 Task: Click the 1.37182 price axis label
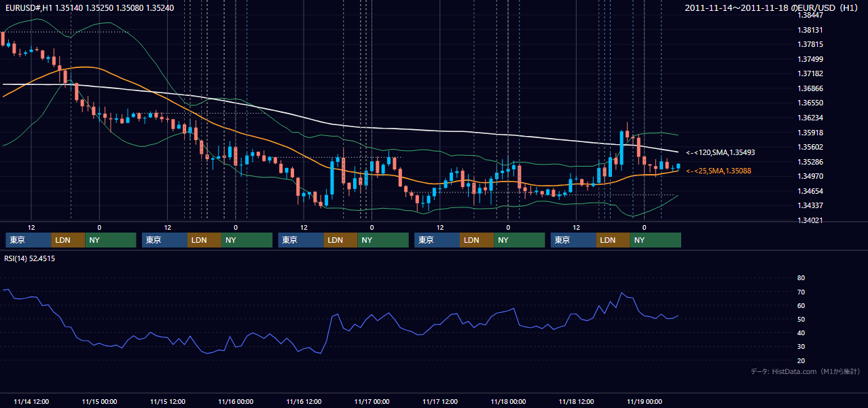coord(810,73)
